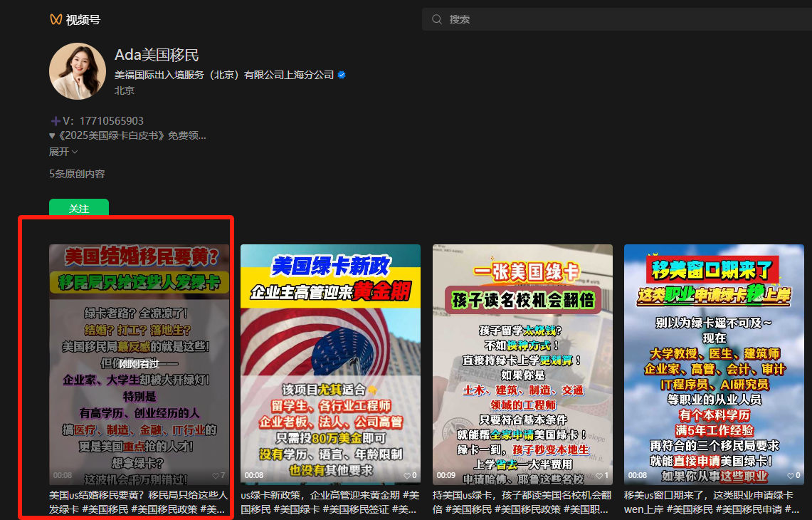812x520 pixels.
Task: Expand the profile description with 展开
Action: pyautogui.click(x=63, y=152)
